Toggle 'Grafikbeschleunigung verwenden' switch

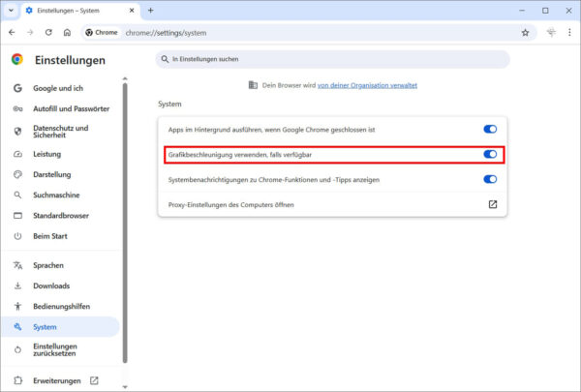click(x=490, y=154)
